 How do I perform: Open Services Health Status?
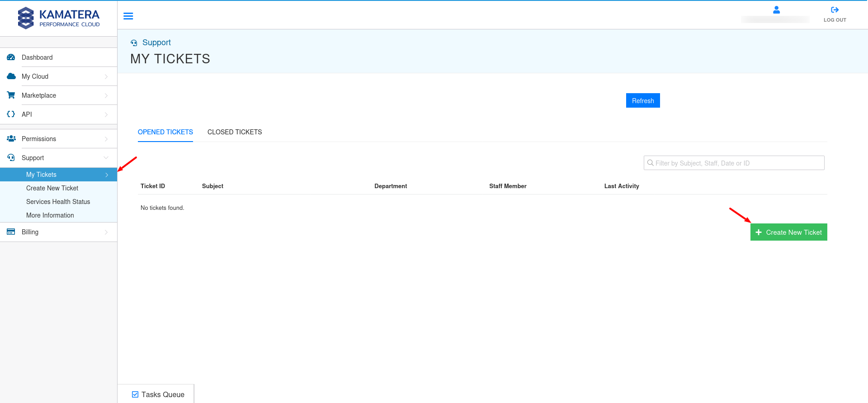58,202
